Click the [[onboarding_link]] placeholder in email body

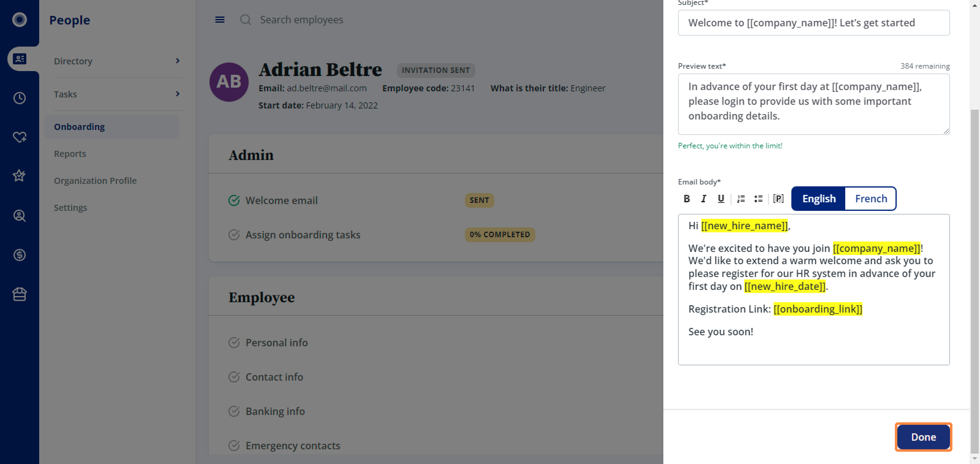click(818, 309)
